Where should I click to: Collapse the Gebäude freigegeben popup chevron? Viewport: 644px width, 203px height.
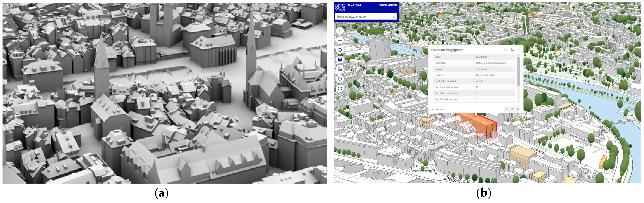(506, 50)
